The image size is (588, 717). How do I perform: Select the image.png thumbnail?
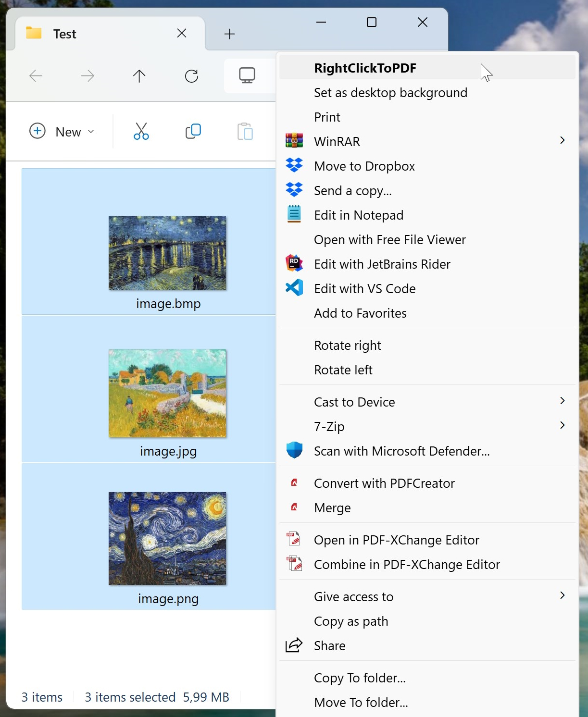167,538
